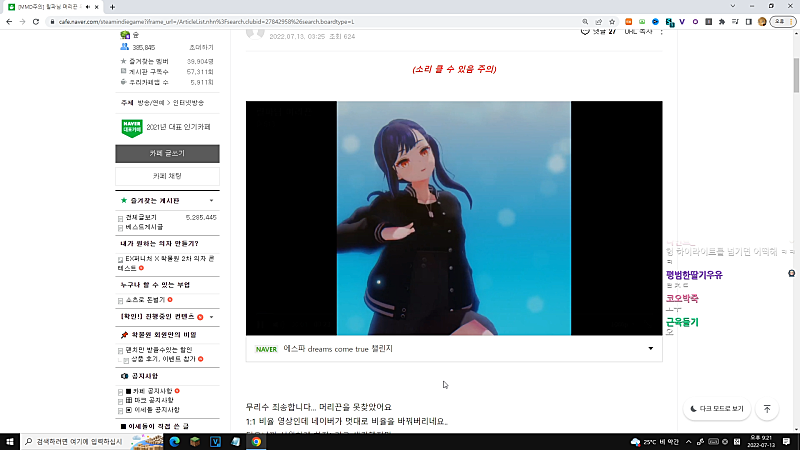Open 전체글보기 all posts board

[x=141, y=217]
